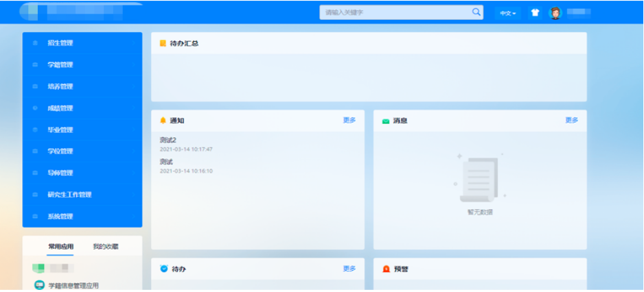Click the 预警 red alarm icon
Image resolution: width=644 pixels, height=292 pixels.
pos(386,269)
